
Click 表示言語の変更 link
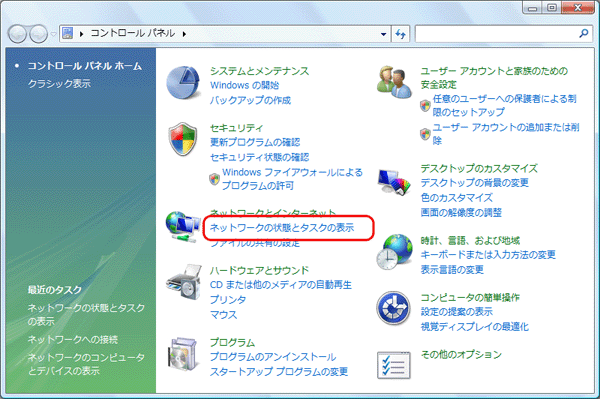pyautogui.click(x=452, y=270)
